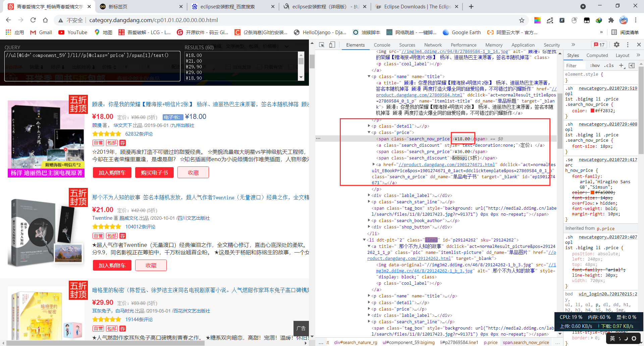The width and height of the screenshot is (644, 346).
Task: Open the Computed styles tab
Action: click(x=597, y=55)
